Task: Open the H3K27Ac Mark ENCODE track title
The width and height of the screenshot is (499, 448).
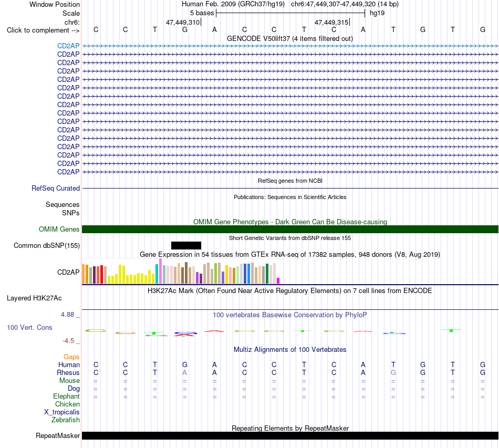Action: [290, 291]
